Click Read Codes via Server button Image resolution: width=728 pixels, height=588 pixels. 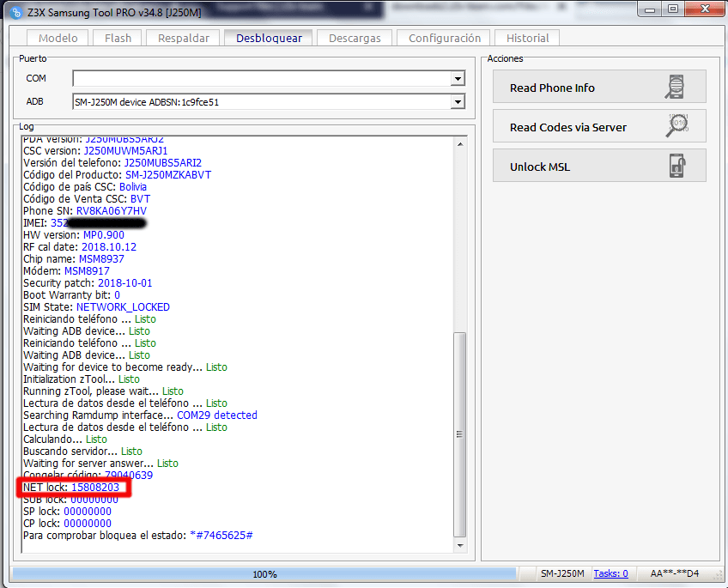pos(599,126)
